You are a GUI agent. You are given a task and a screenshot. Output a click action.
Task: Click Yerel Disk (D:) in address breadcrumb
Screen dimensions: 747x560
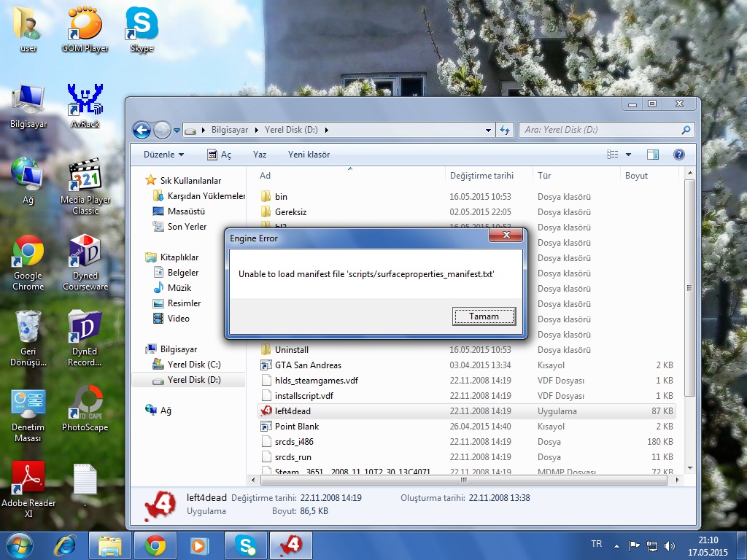tap(291, 130)
